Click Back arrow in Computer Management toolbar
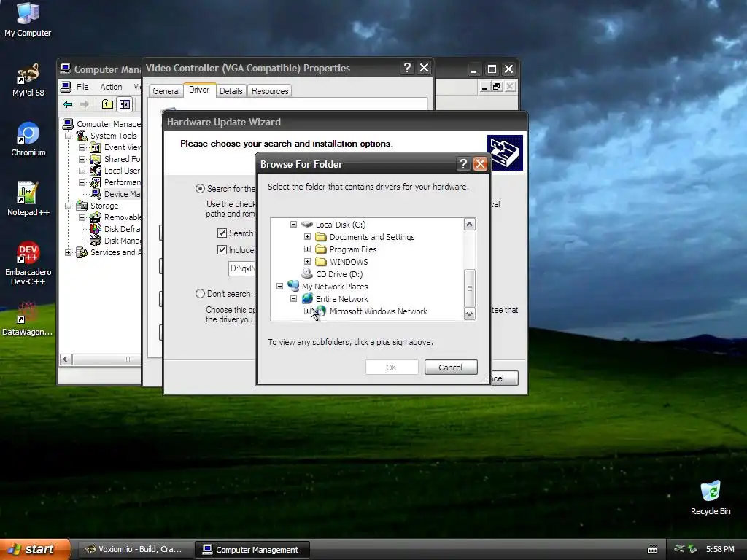This screenshot has width=747, height=560. [68, 104]
